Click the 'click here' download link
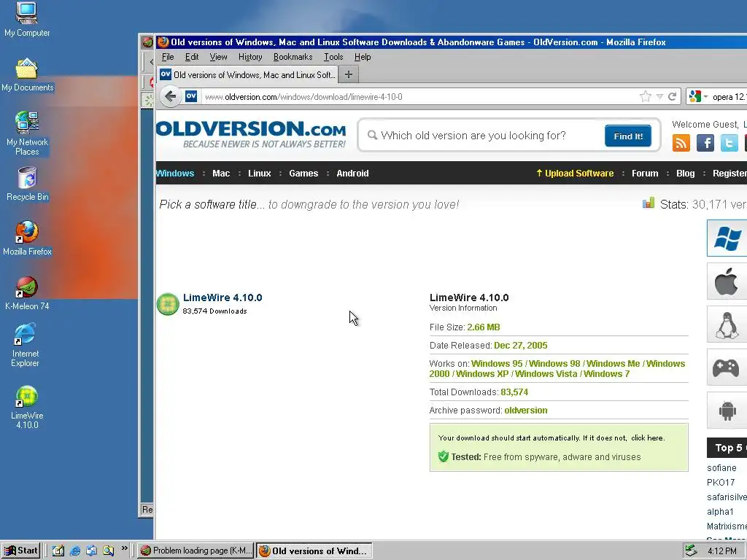Viewport: 747px width, 560px height. (x=647, y=438)
